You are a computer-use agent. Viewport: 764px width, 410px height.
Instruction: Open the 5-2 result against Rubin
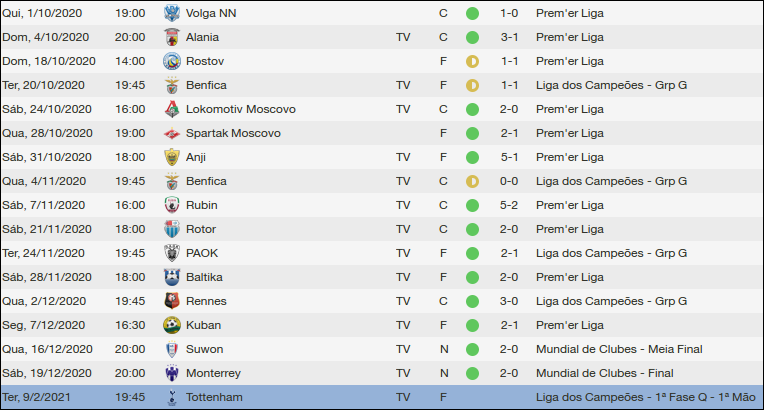pyautogui.click(x=509, y=205)
